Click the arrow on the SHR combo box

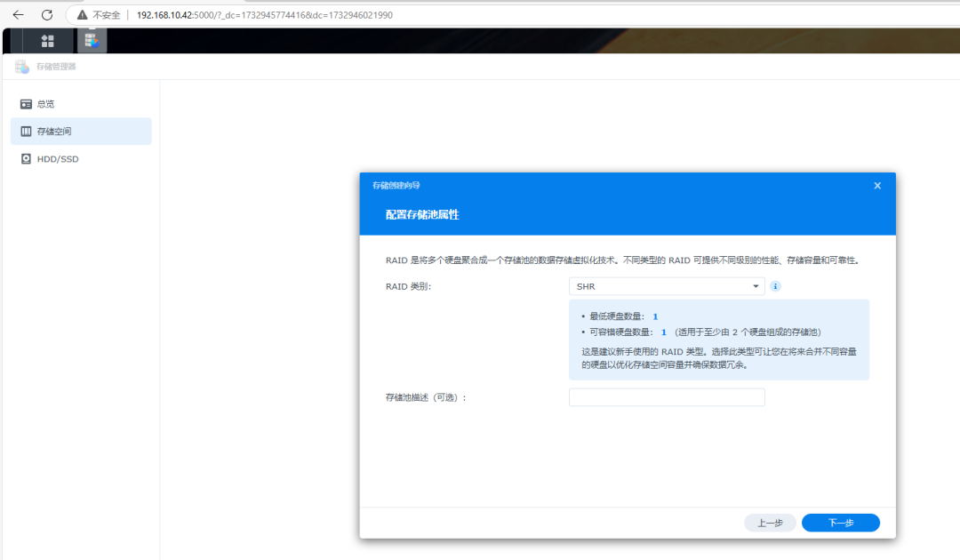756,286
